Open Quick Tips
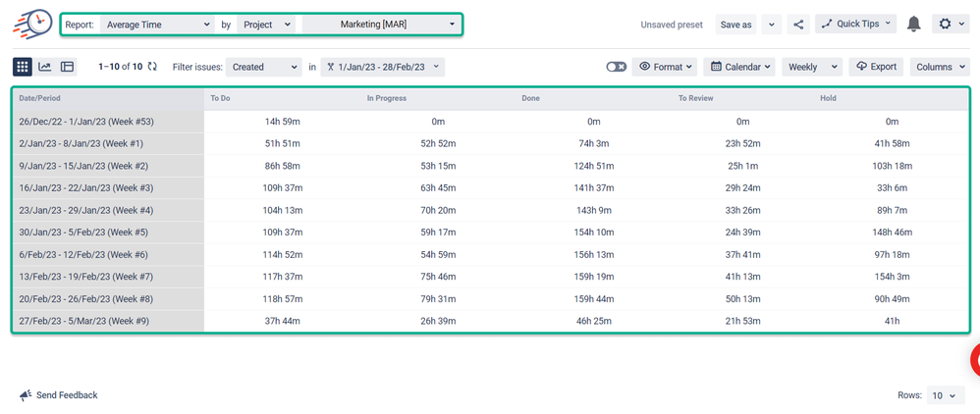Viewport: 980px width, 414px height. click(x=855, y=25)
